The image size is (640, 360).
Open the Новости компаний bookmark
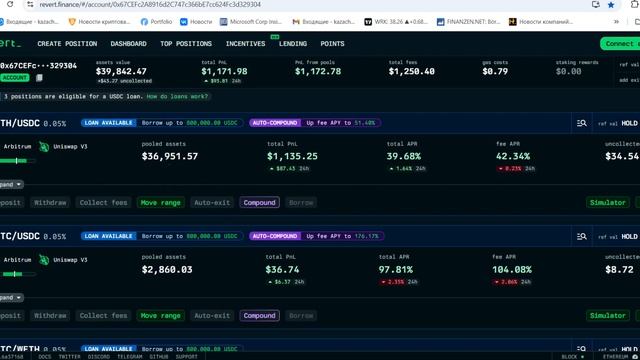[541, 22]
